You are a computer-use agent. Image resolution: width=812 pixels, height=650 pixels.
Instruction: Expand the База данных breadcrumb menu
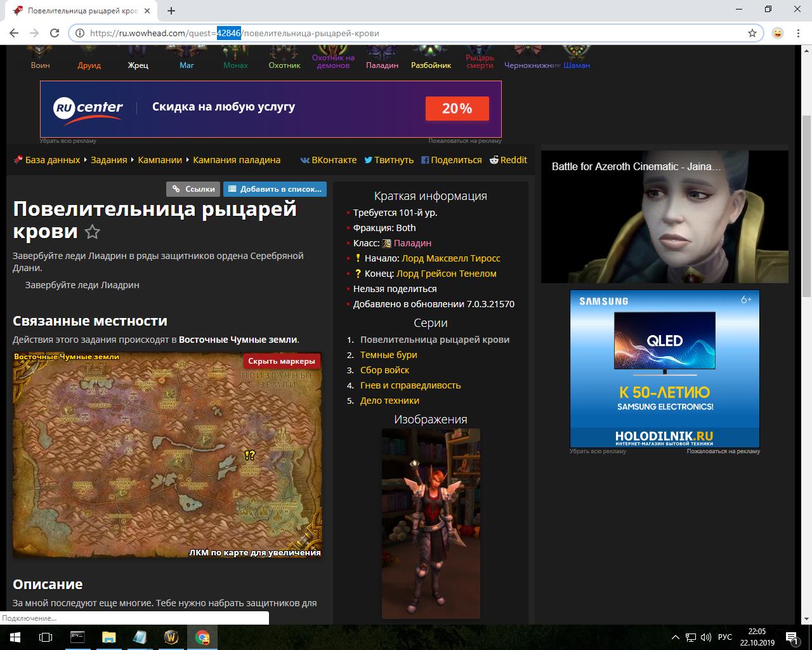click(53, 160)
